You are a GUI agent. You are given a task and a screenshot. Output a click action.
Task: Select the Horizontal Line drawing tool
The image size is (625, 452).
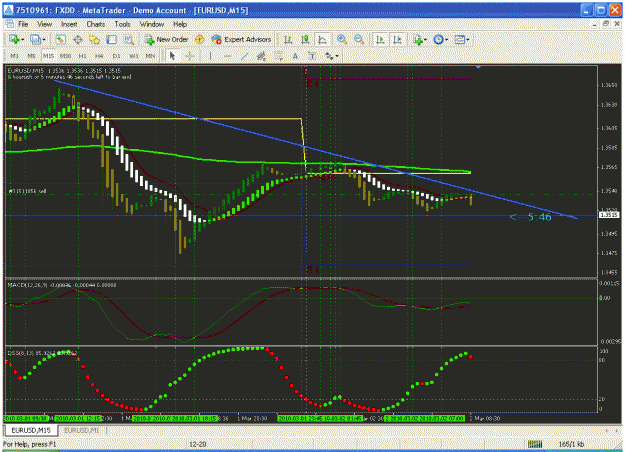(228, 56)
